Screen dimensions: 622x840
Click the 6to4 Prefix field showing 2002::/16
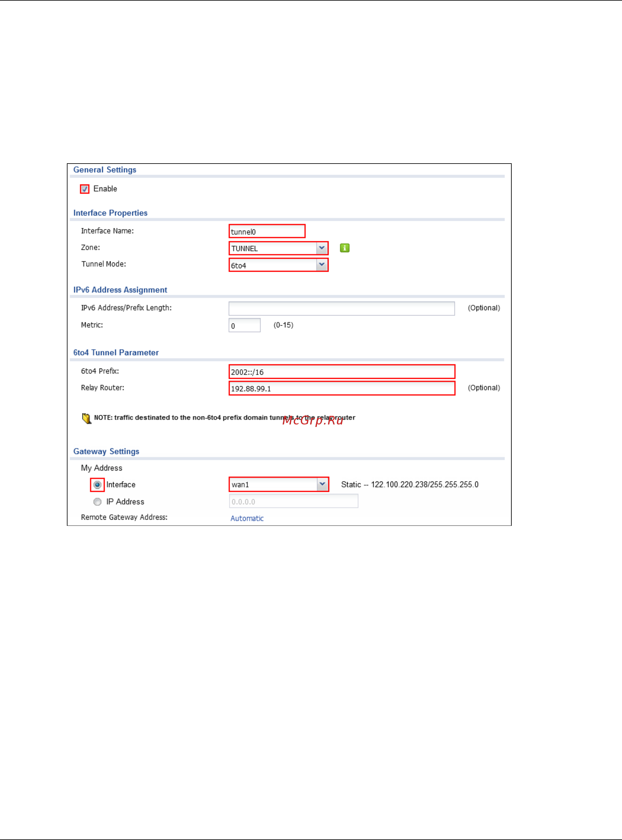point(342,372)
